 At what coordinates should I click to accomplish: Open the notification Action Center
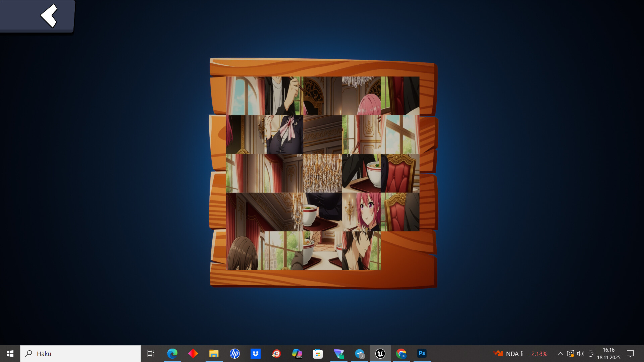coord(631,353)
